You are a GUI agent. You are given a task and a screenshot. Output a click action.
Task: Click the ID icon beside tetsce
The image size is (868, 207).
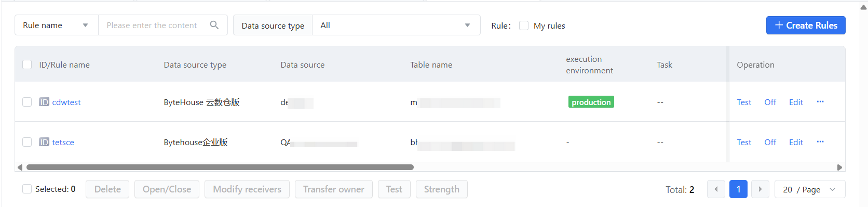point(44,142)
